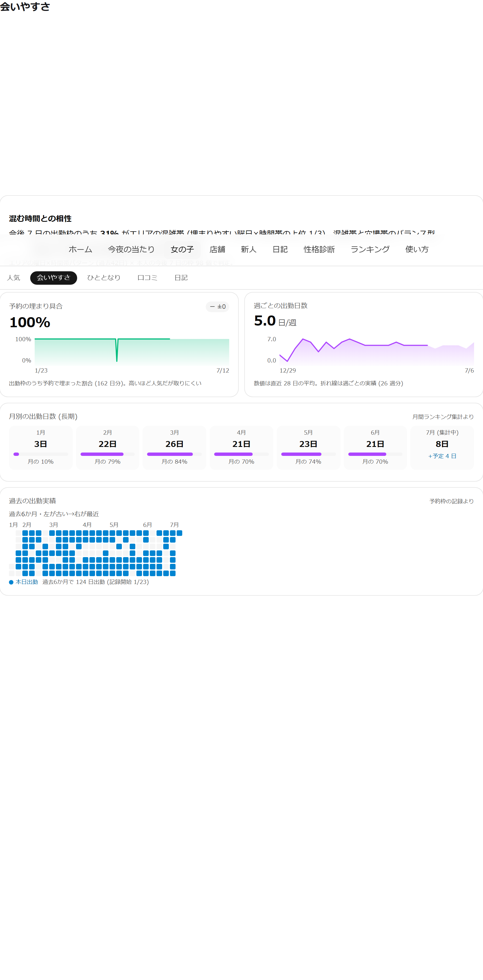Click the 過去6か月・左が古い→右が最近 caption
The height and width of the screenshot is (980, 483).
(x=54, y=514)
